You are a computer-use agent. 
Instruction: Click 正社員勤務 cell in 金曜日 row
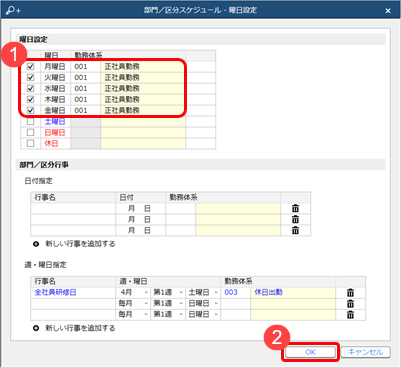tap(143, 110)
